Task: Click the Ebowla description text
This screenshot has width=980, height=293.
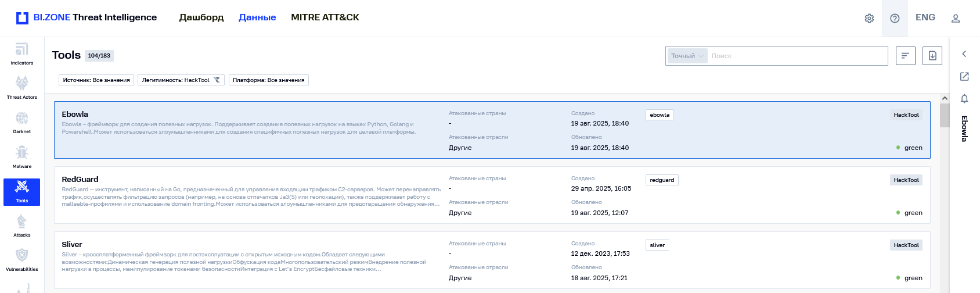Action: pos(239,128)
